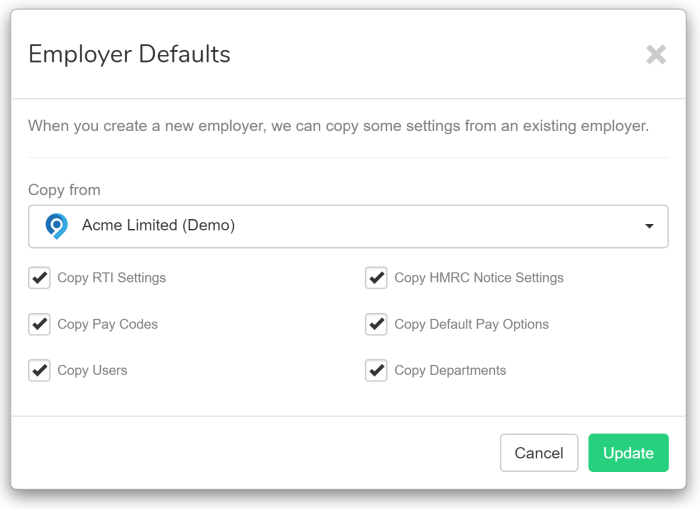This screenshot has width=700, height=509.
Task: Click the Acme Limited logo icon
Action: coord(56,226)
